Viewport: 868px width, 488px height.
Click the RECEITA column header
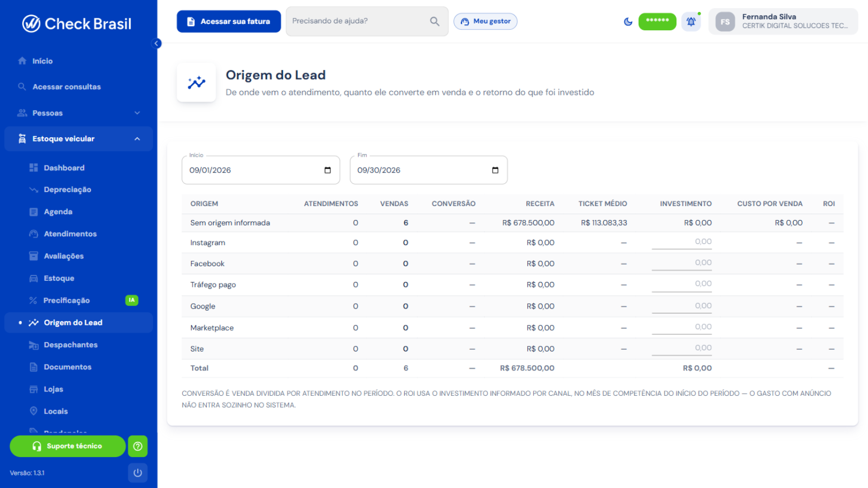click(540, 204)
